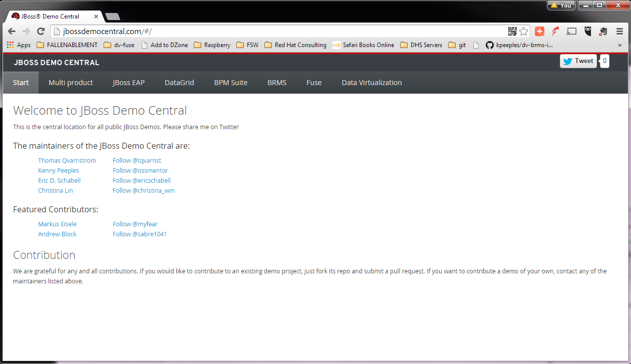Image resolution: width=631 pixels, height=364 pixels.
Task: Open the BPM Suite tab
Action: point(231,83)
